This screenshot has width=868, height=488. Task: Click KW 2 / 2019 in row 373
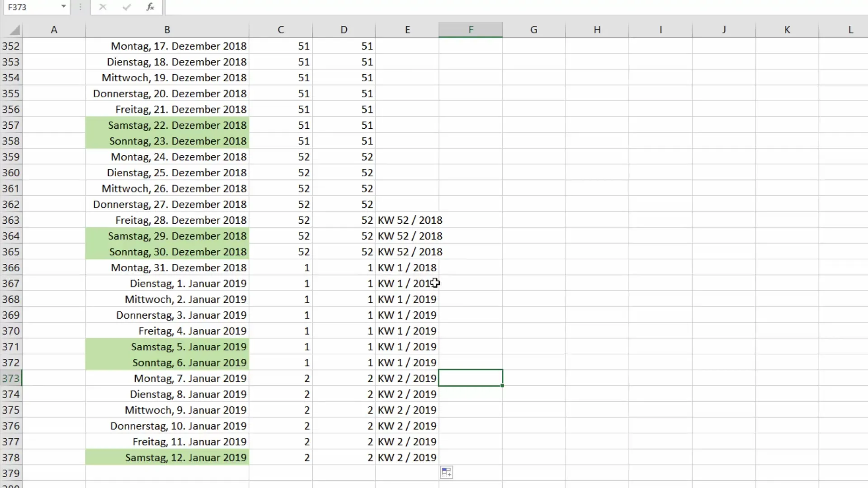click(x=407, y=378)
